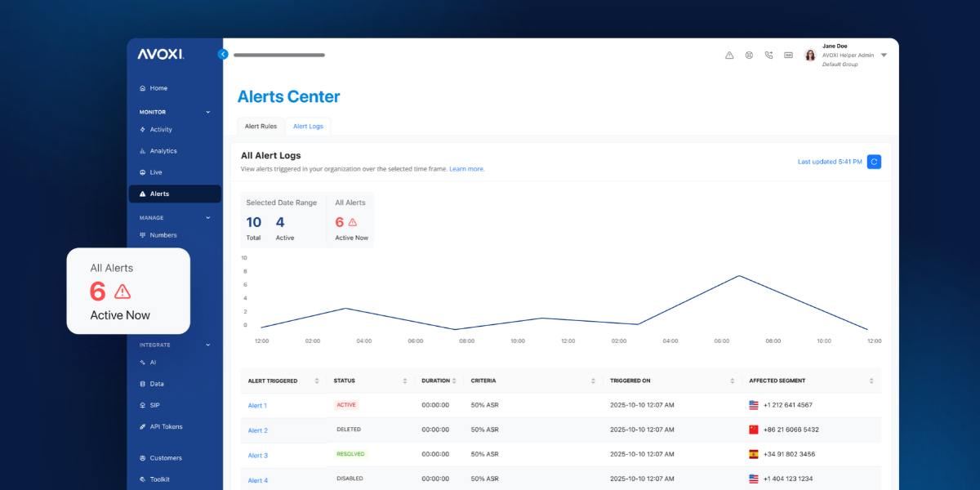
Task: Sort by the Triggered On column
Action: click(732, 381)
